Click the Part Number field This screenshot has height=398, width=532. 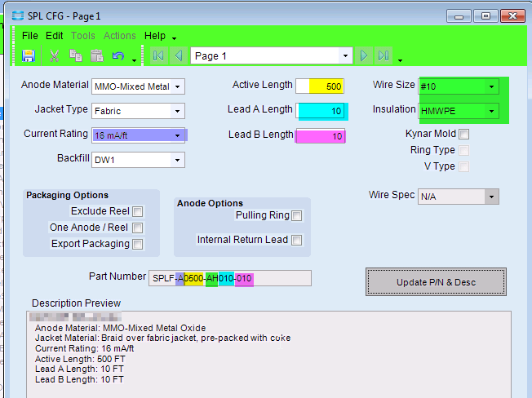[230, 278]
